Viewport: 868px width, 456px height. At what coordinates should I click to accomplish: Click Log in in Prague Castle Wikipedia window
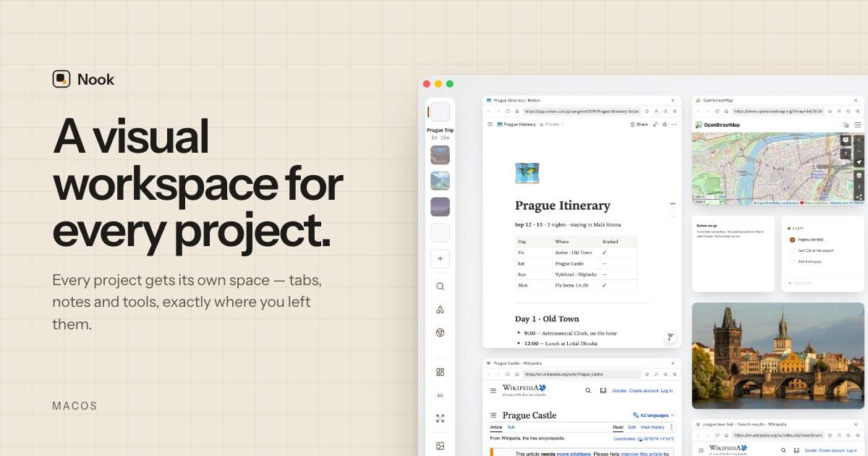tap(667, 391)
